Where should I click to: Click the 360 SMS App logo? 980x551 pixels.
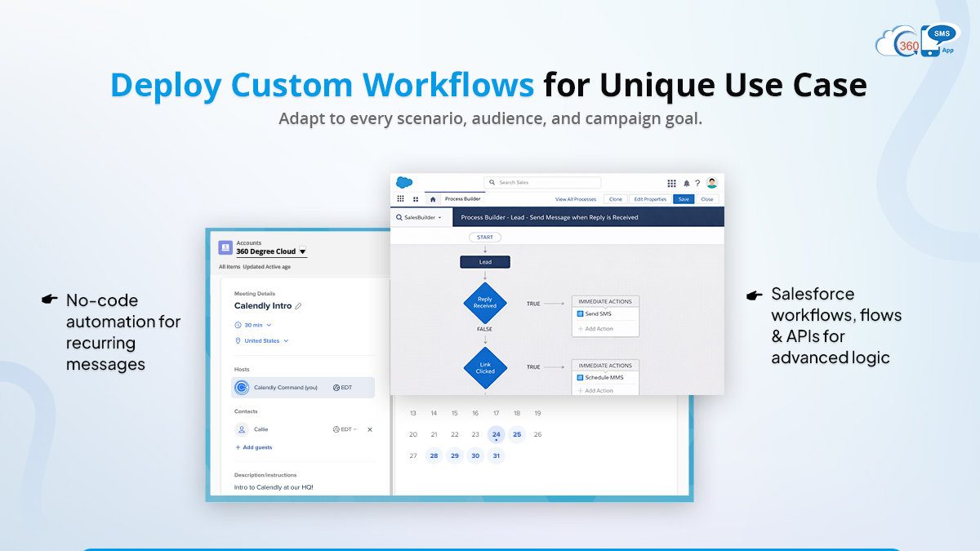(x=916, y=41)
